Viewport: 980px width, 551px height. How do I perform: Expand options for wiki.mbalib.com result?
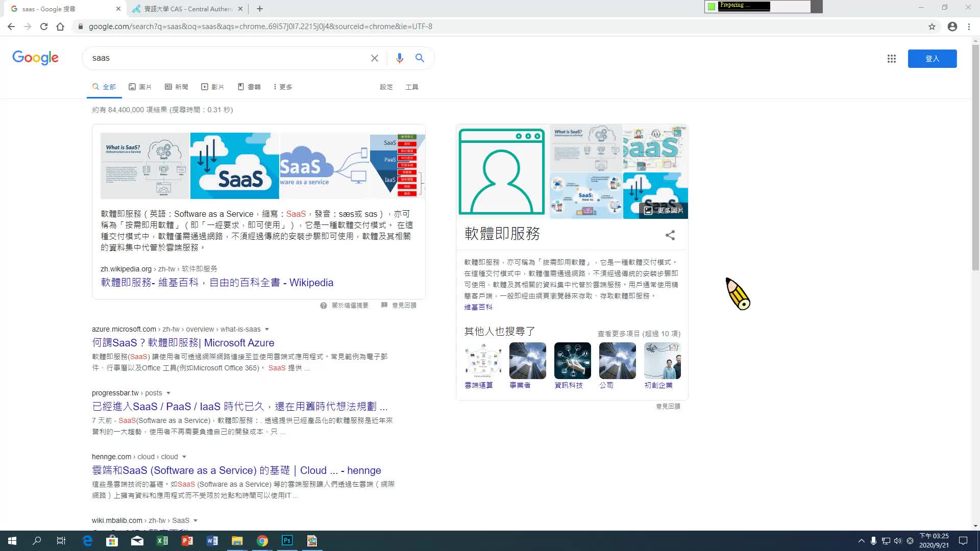(195, 521)
